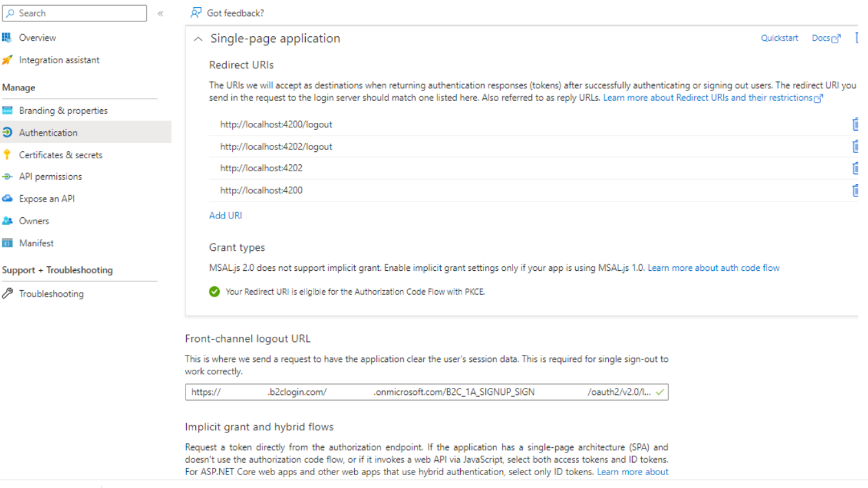Viewport: 868px width, 488px height.
Task: Click the Add URI link
Action: pyautogui.click(x=225, y=215)
